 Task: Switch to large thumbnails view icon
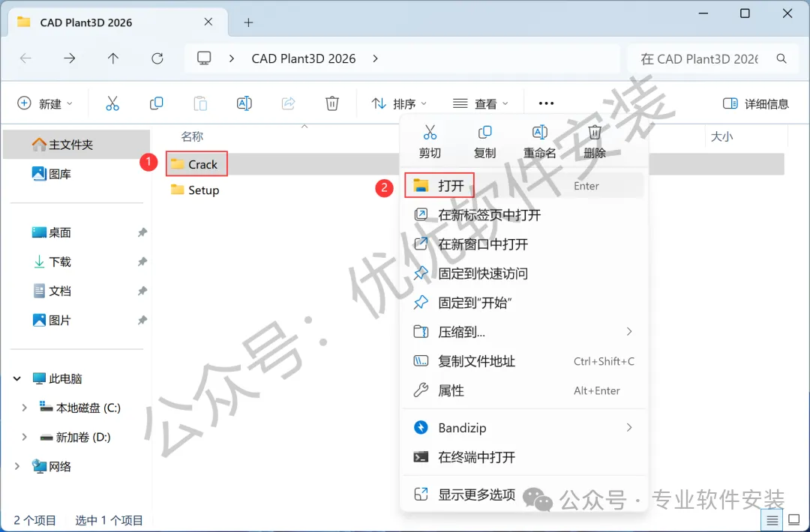794,519
